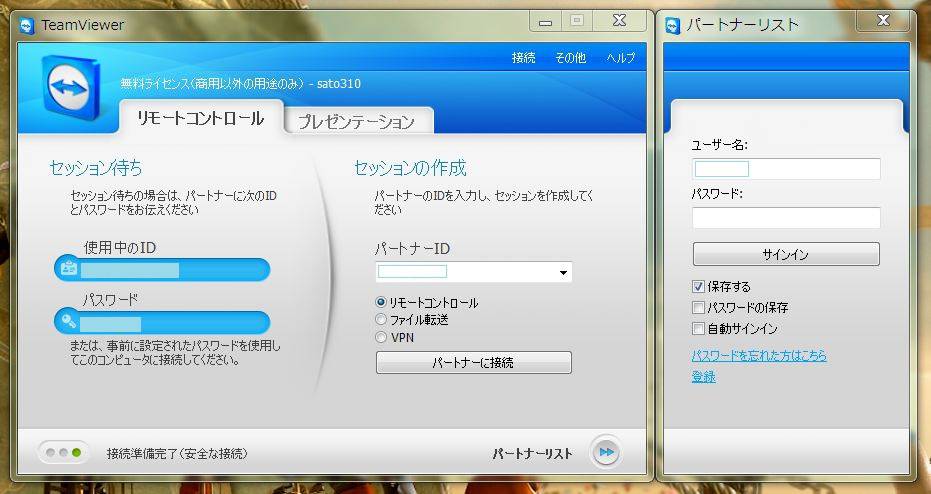Enable the パスワードの保存 checkbox
The image size is (931, 494).
[x=698, y=308]
